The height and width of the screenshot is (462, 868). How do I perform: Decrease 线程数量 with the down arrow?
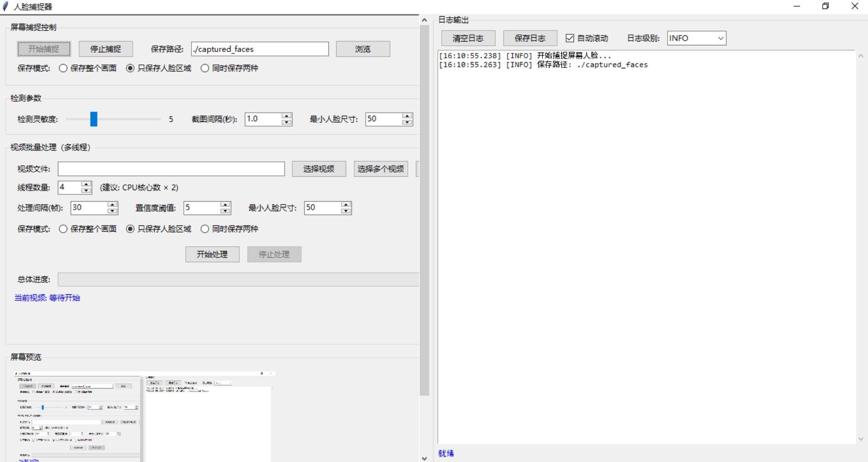tap(86, 191)
